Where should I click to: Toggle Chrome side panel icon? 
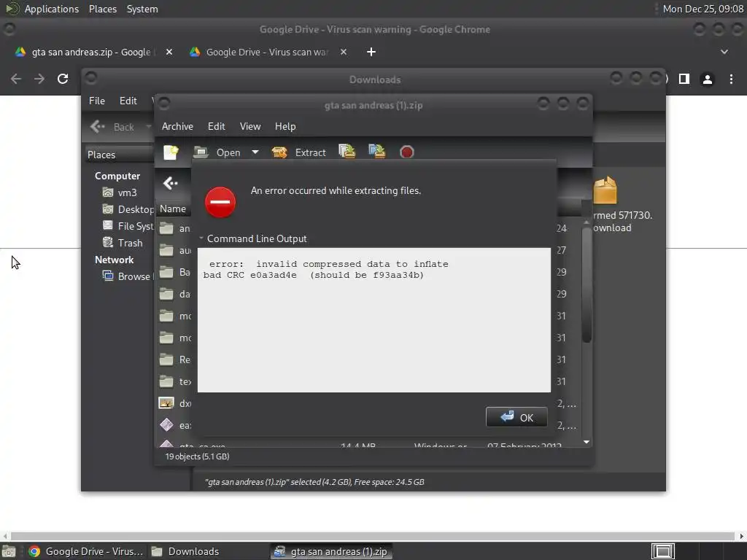(684, 79)
